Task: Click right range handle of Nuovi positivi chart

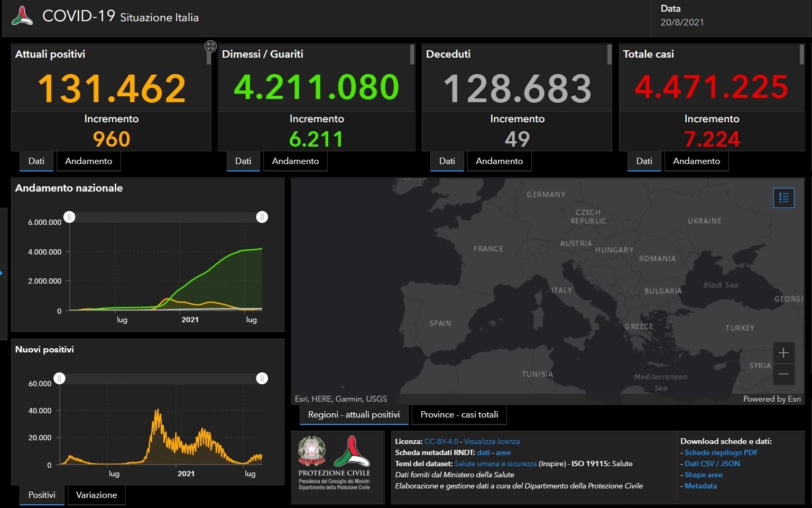Action: click(262, 378)
